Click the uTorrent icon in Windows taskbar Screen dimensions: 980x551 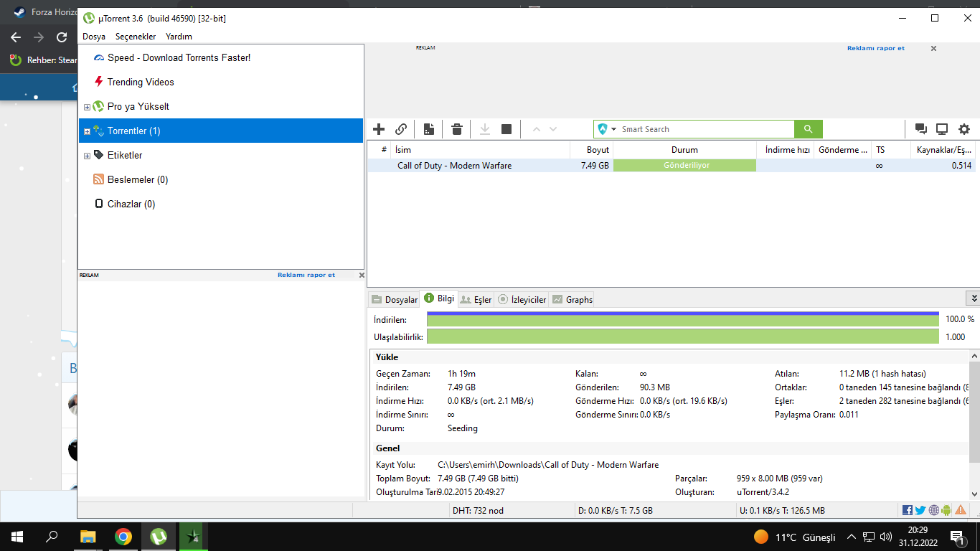[159, 536]
